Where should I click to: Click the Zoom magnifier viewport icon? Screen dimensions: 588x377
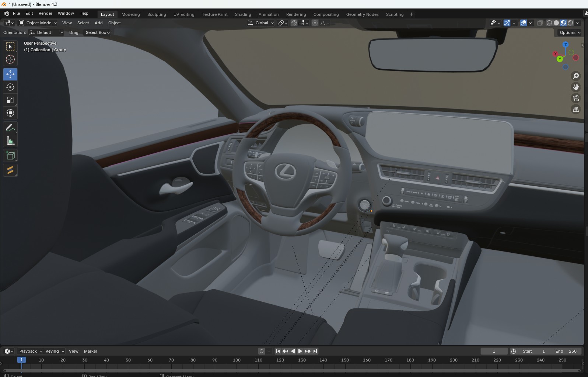576,76
